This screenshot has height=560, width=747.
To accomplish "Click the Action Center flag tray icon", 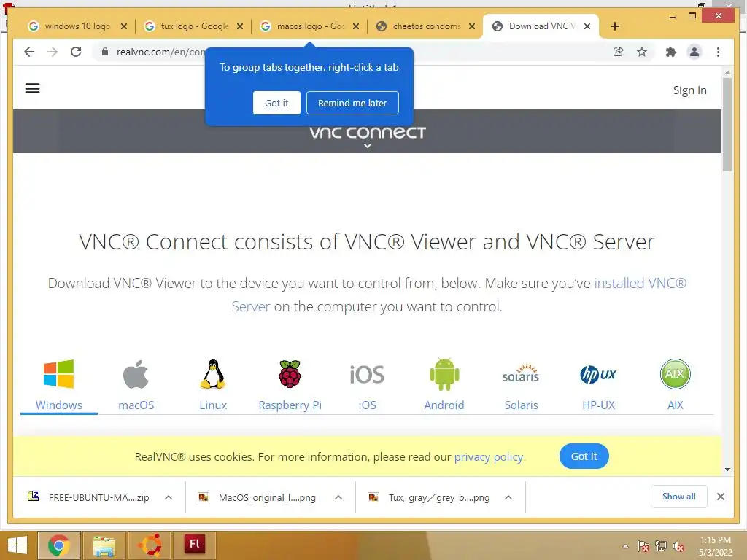I will pos(643,546).
